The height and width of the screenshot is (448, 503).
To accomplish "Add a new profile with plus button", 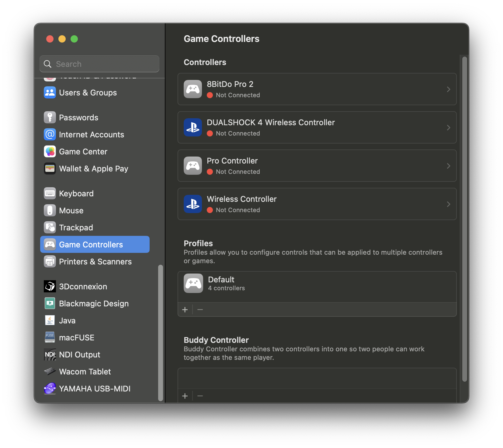I will (185, 309).
